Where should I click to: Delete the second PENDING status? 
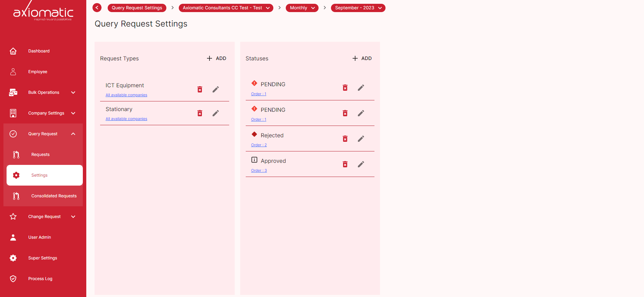(345, 113)
